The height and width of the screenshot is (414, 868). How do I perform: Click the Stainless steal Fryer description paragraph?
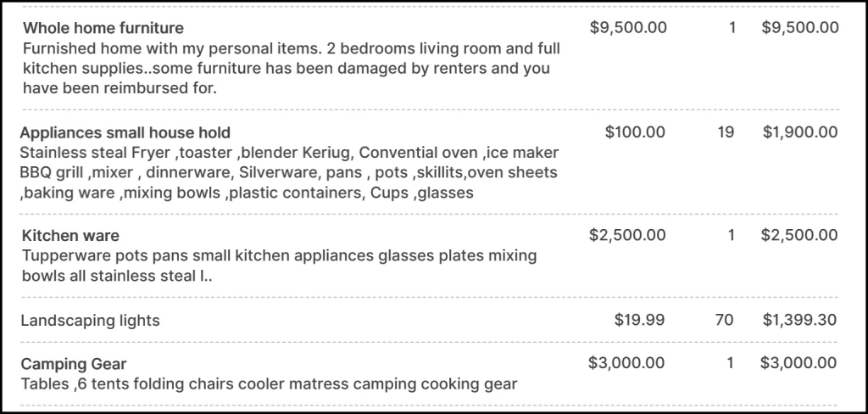coord(288,173)
